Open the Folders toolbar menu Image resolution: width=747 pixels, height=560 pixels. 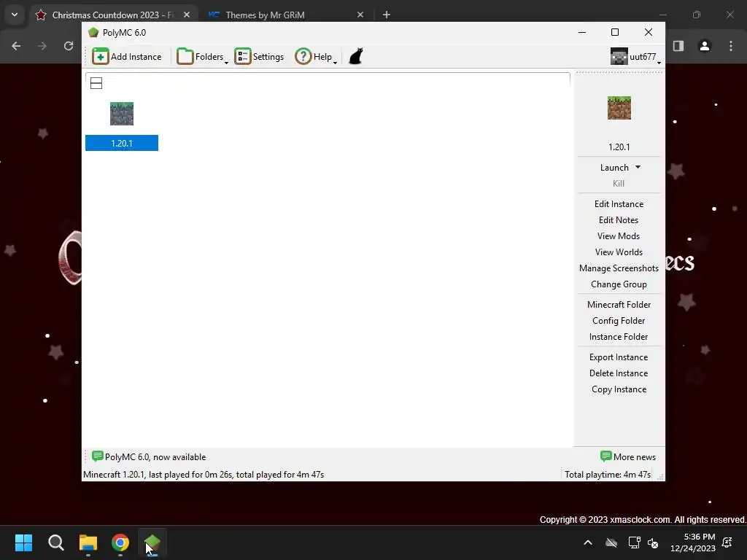pos(202,57)
